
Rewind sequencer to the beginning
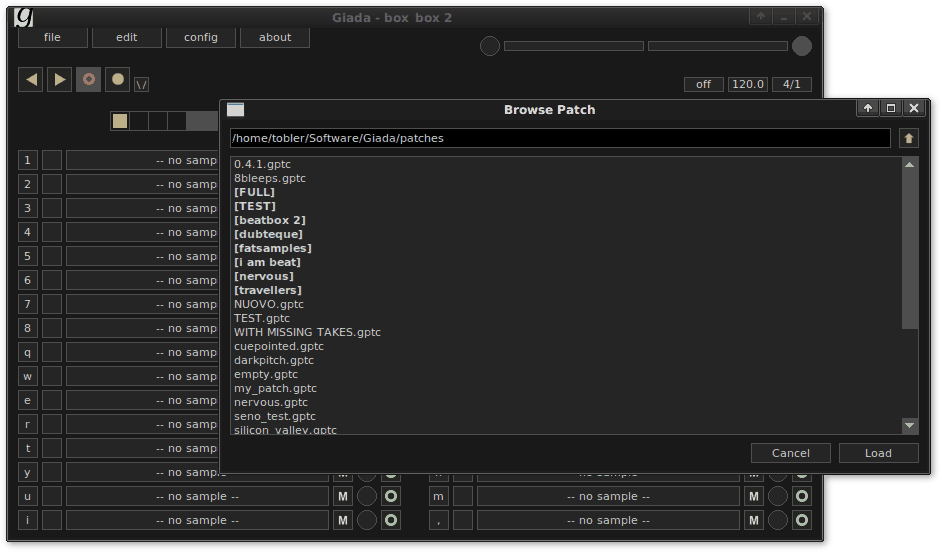pyautogui.click(x=31, y=79)
